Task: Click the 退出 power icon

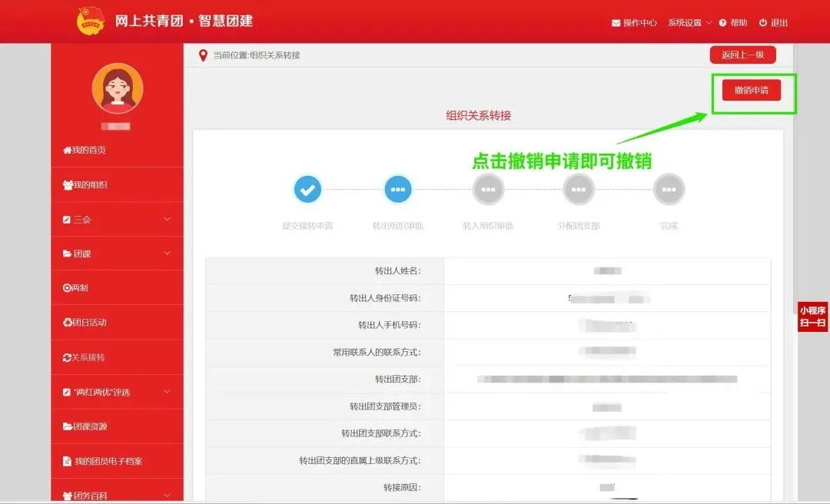Action: point(763,23)
